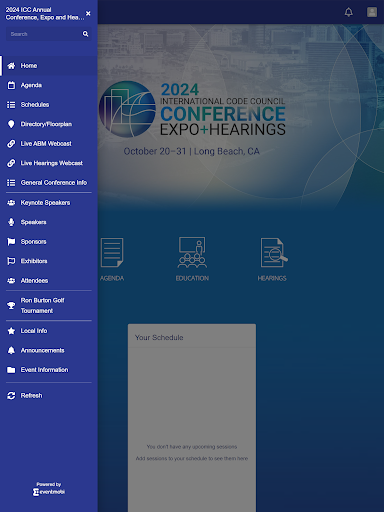Click "Add sessions to your schedule" text
The width and height of the screenshot is (384, 512).
[192, 459]
